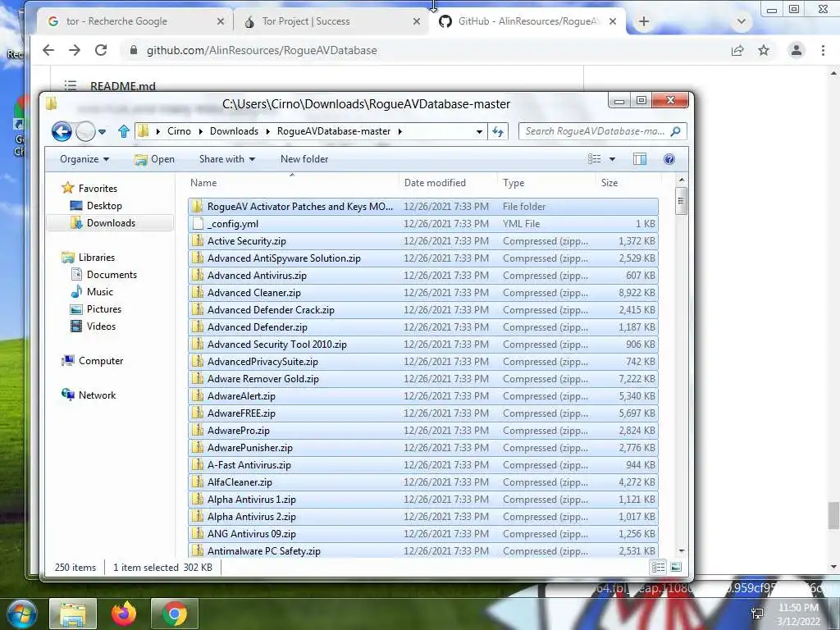Sort by the Size column header
840x630 pixels.
click(x=628, y=183)
